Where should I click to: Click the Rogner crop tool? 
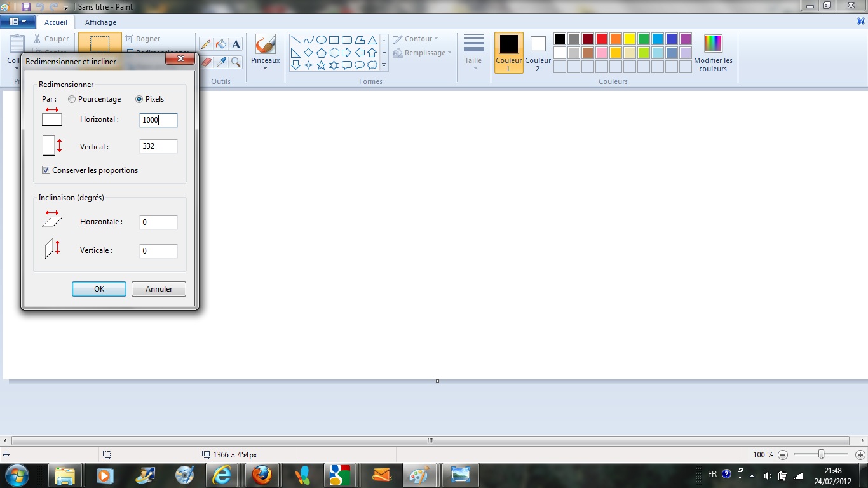[x=143, y=39]
